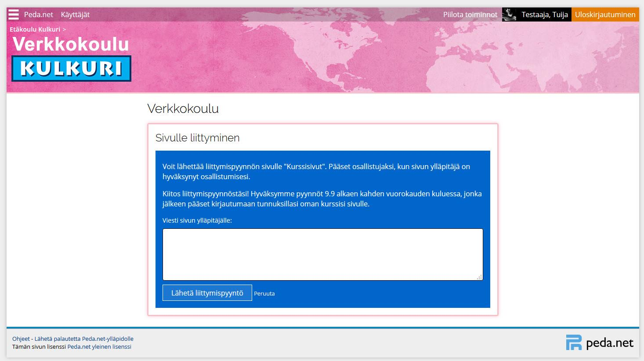Click the Verkkokoulu banner title
The width and height of the screenshot is (644, 361).
pos(71,44)
